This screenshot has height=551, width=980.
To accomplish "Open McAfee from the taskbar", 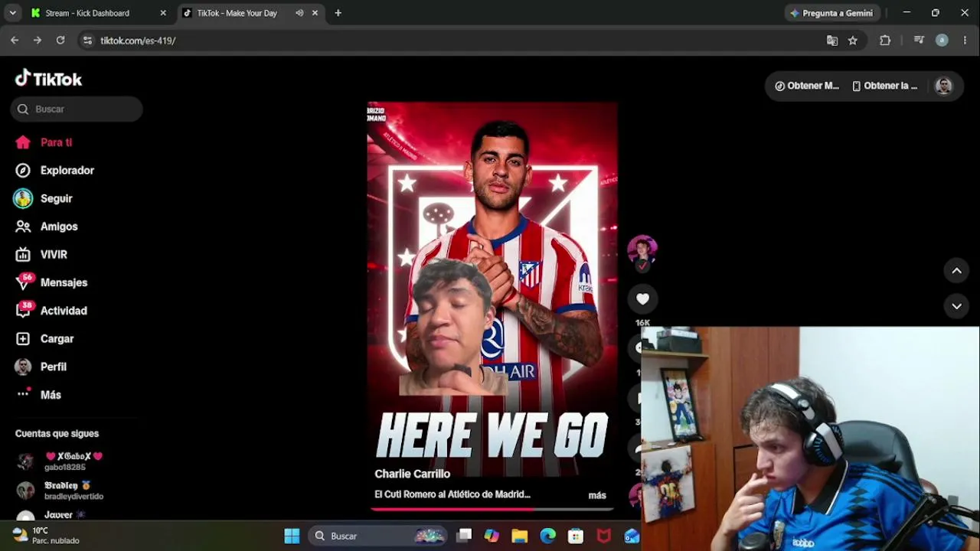I will click(604, 536).
